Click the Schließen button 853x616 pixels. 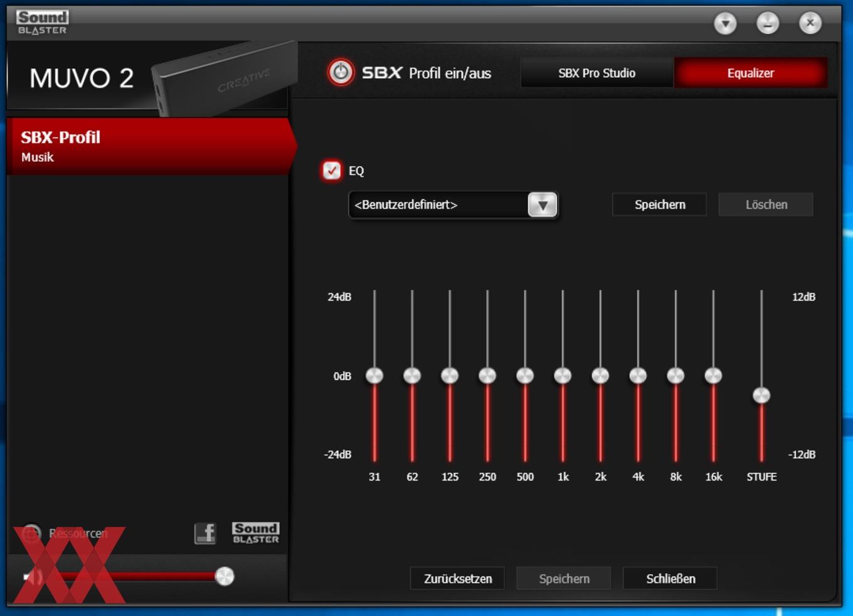tap(670, 578)
